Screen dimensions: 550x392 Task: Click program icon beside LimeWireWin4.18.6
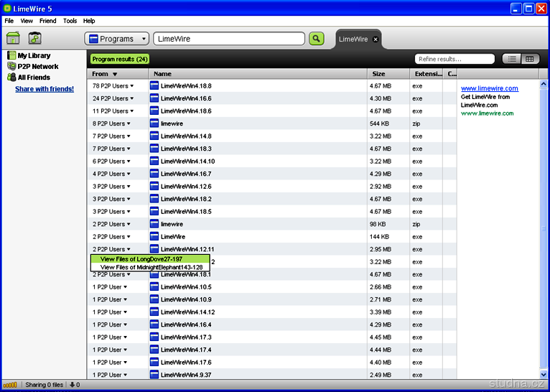(154, 111)
